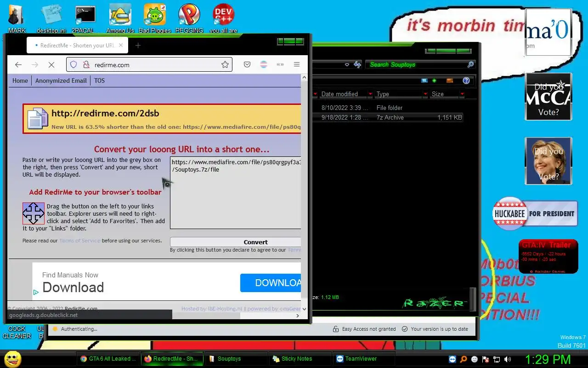Screen dimensions: 588x368
Task: Click the TeamViewer tray icon
Action: point(452,359)
